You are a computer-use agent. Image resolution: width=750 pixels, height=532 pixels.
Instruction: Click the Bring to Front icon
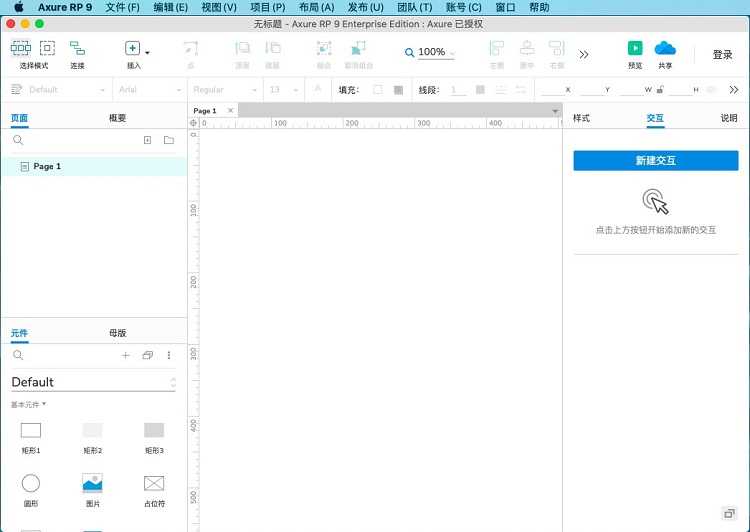243,48
